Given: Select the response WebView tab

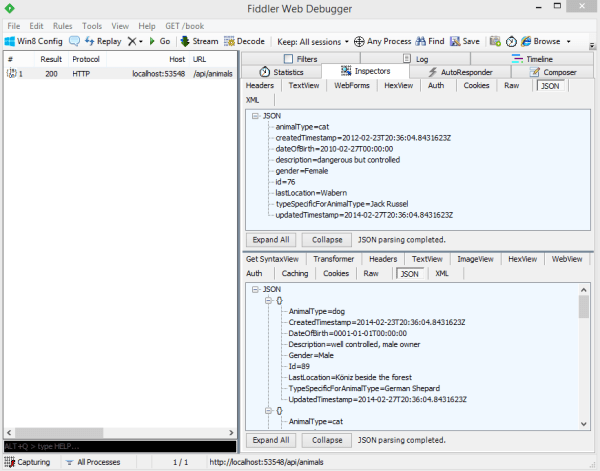Looking at the screenshot, I should tap(567, 259).
